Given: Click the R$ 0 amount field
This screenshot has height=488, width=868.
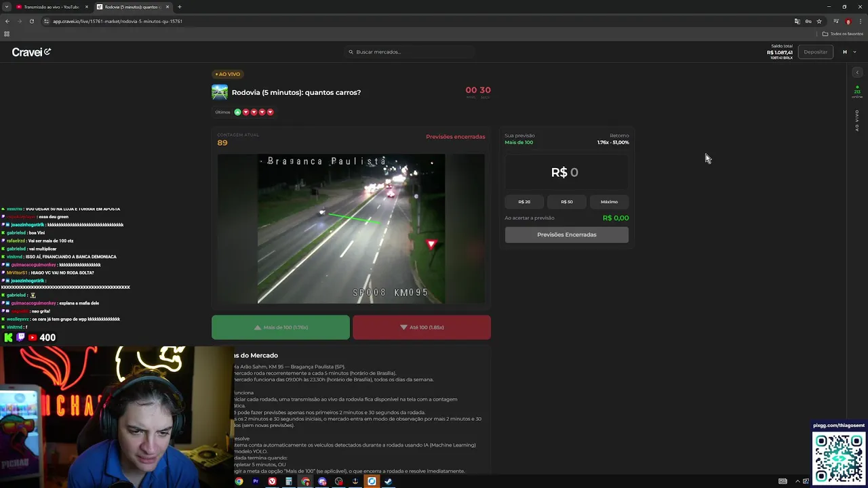Looking at the screenshot, I should pos(566,172).
